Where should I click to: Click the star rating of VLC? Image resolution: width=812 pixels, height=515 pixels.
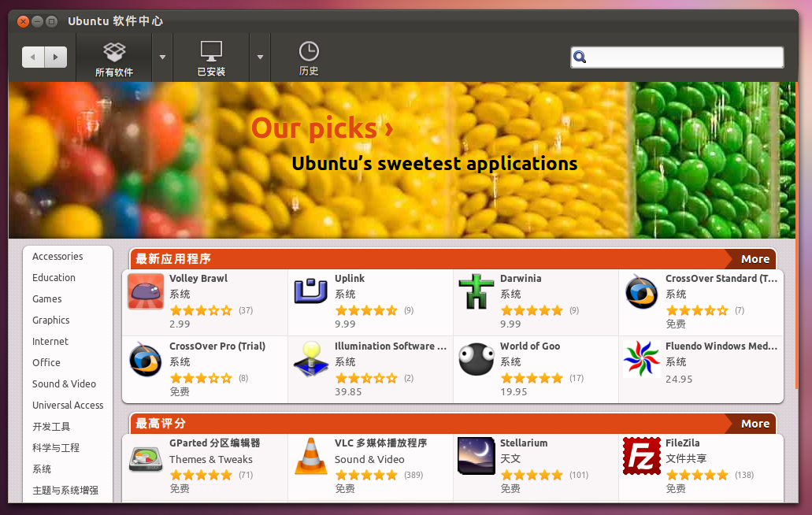[x=366, y=475]
